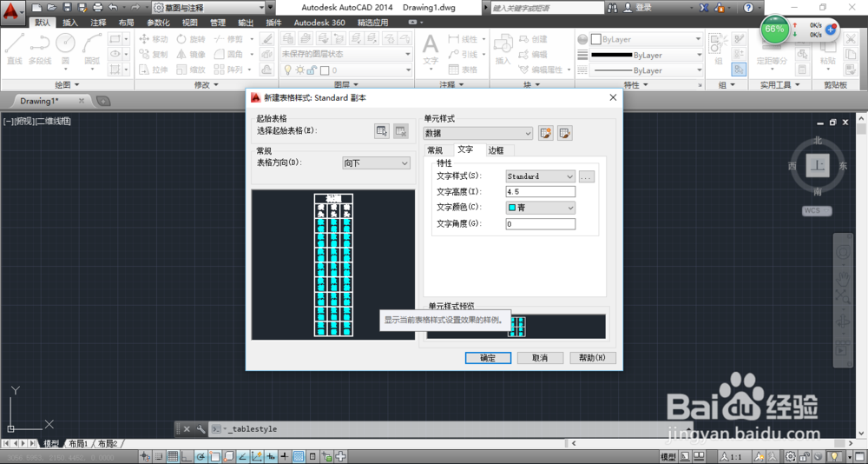Click the text height field
Viewport: 868px width, 464px height.
tap(540, 192)
